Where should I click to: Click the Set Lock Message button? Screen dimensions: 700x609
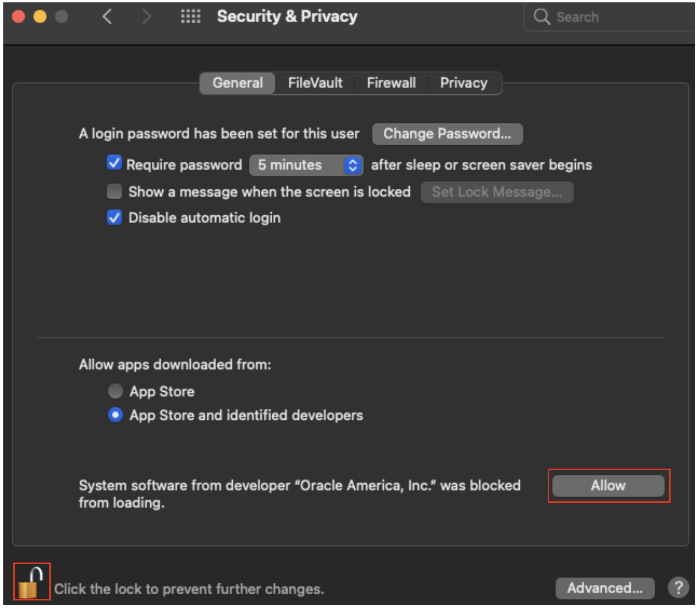click(x=497, y=192)
